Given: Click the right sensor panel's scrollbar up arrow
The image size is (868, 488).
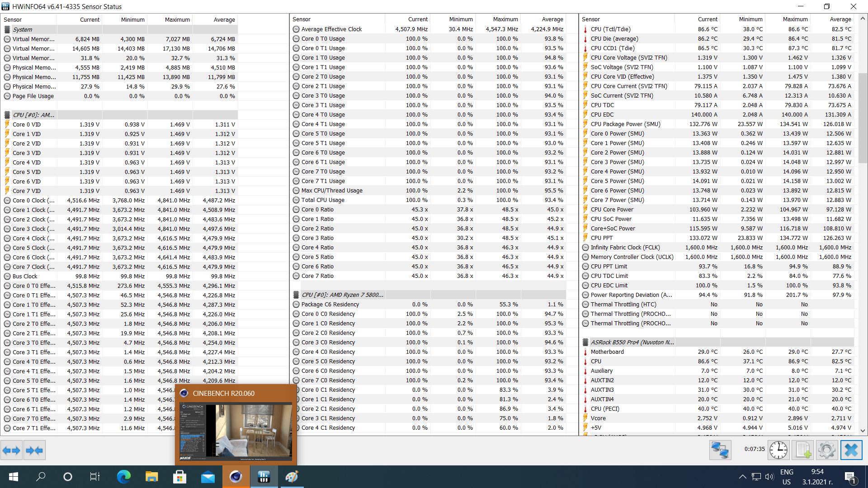Looking at the screenshot, I should (x=863, y=19).
